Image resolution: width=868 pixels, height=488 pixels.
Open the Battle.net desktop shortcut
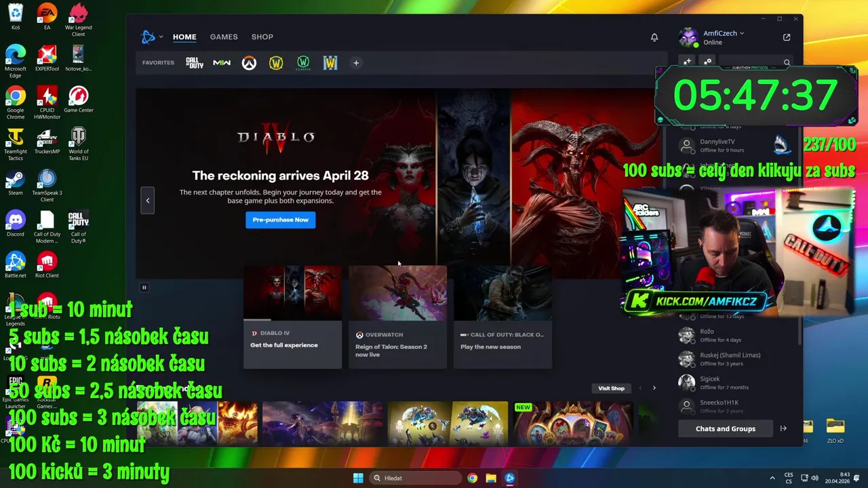pyautogui.click(x=15, y=265)
